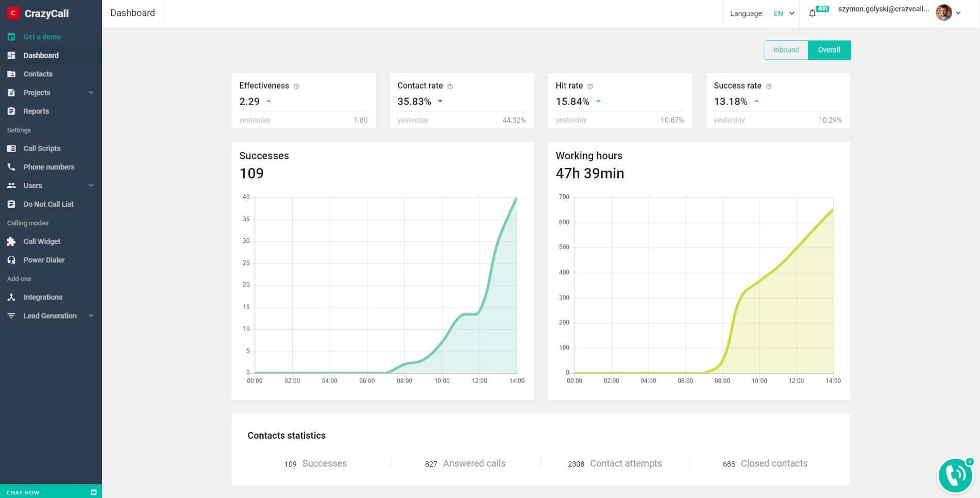Expand the Lead Generation submenu
The height and width of the screenshot is (498, 980).
click(x=91, y=316)
